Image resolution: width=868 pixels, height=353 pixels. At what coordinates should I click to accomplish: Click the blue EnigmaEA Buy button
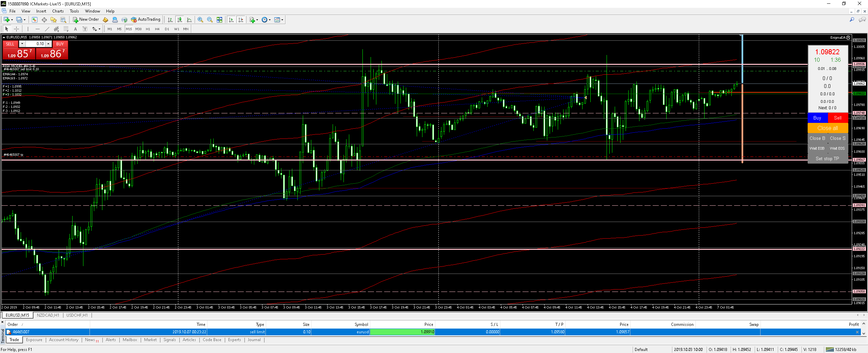(817, 118)
